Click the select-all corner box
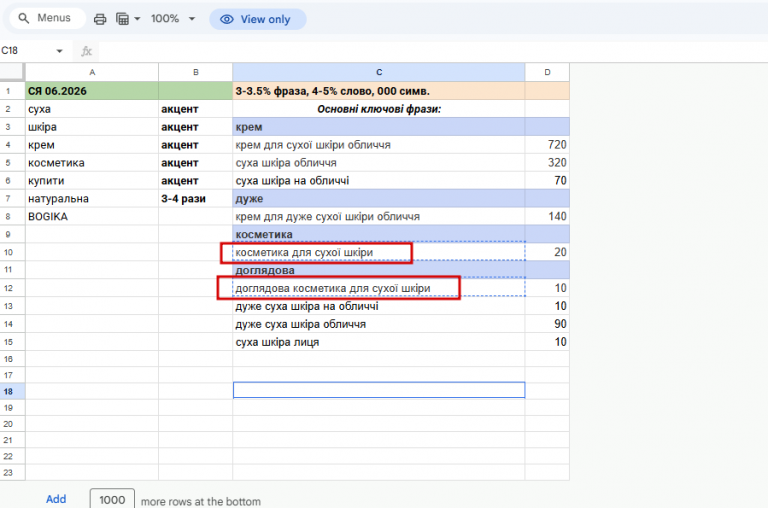 12,72
